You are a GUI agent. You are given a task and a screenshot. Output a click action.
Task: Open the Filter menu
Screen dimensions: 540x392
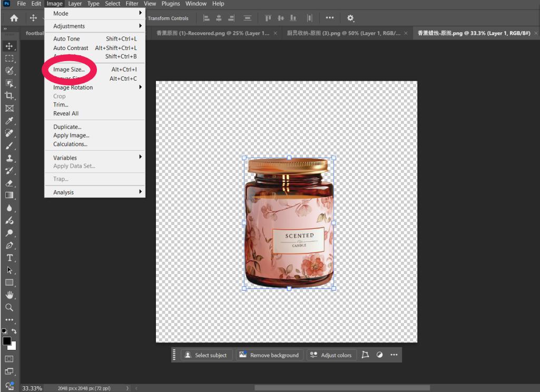(132, 4)
